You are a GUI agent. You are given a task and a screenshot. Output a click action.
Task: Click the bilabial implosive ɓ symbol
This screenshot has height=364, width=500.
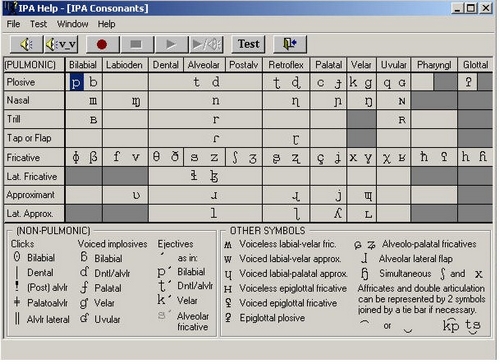(x=84, y=257)
